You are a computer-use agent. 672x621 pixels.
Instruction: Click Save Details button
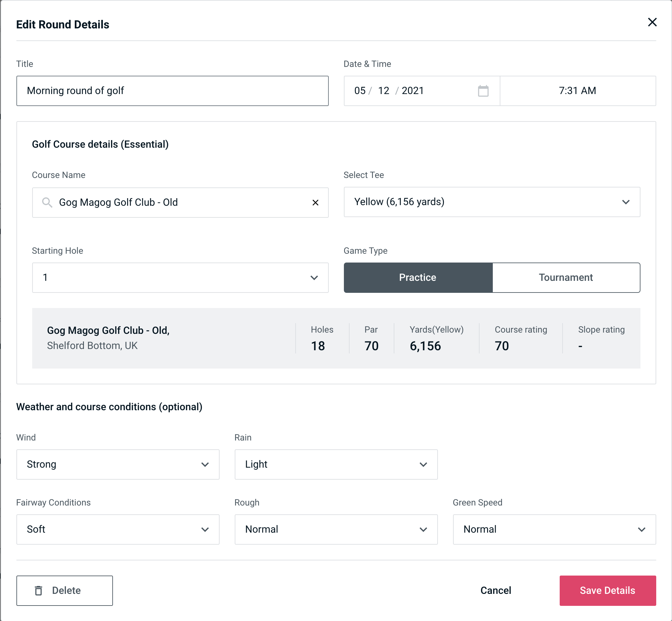coord(607,590)
